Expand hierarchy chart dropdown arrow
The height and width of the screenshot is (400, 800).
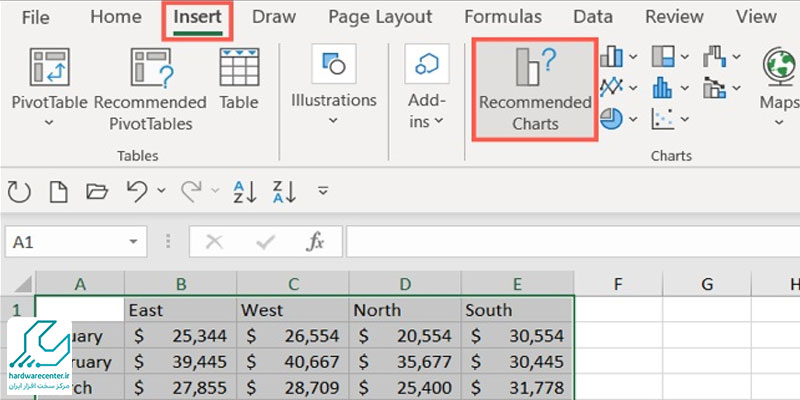point(684,57)
